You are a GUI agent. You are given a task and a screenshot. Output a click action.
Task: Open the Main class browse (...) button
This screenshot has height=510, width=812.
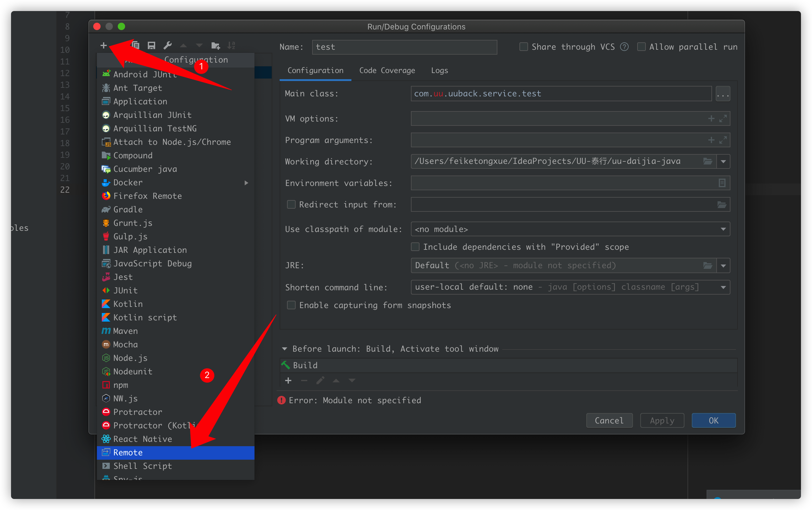[x=723, y=93]
